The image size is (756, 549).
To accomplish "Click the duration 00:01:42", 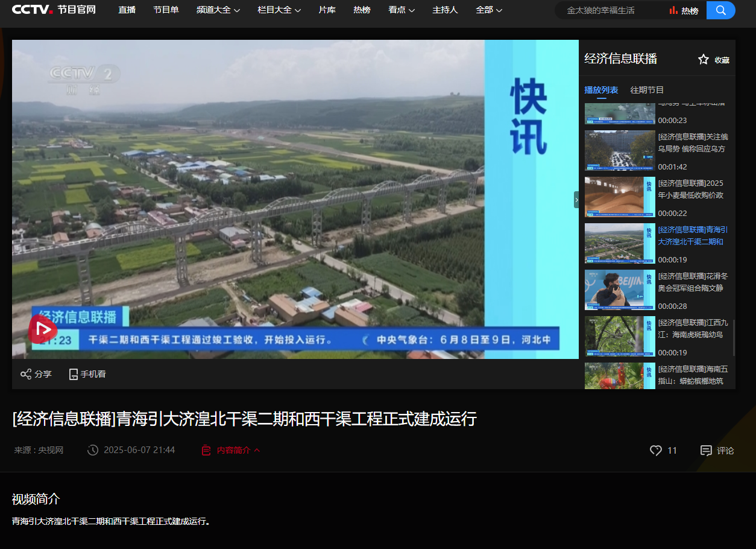I will pos(672,167).
